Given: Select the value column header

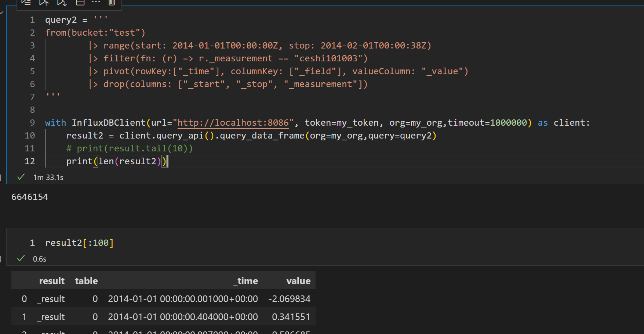Looking at the screenshot, I should (298, 280).
